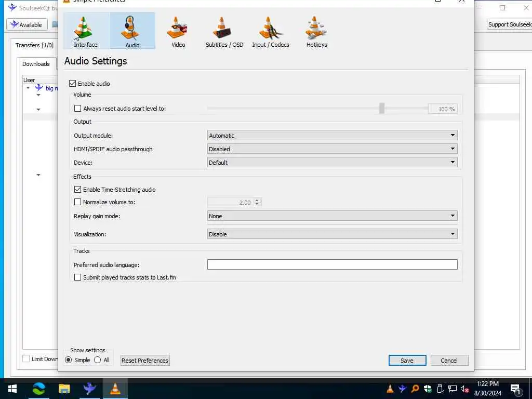Screen dimensions: 532x399
Task: Click the Normalize volume spinner arrows
Action: point(257,203)
